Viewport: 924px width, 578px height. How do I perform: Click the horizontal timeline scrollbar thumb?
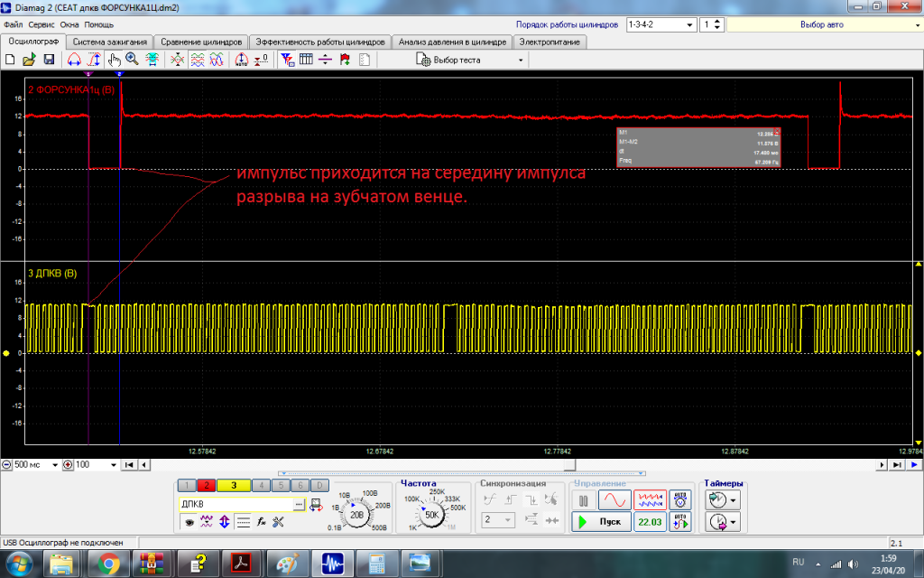coord(569,465)
